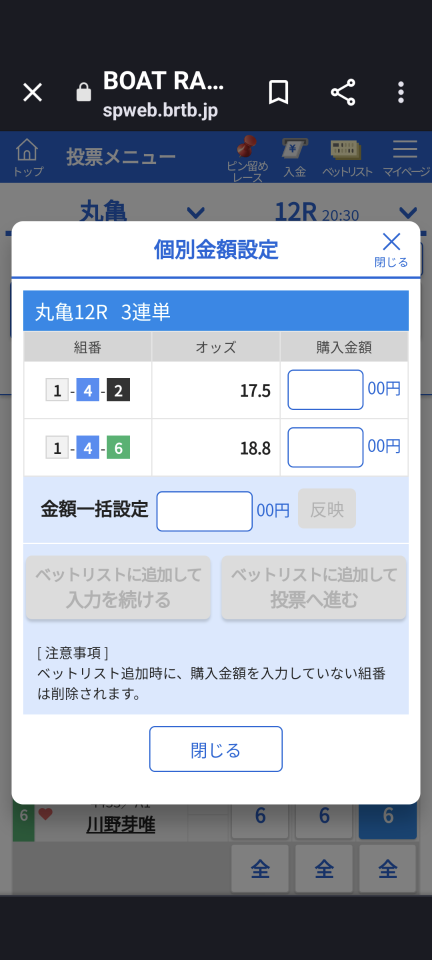432x960 pixels.
Task: Click ベットリストに追加して入力を続ける button
Action: point(118,587)
